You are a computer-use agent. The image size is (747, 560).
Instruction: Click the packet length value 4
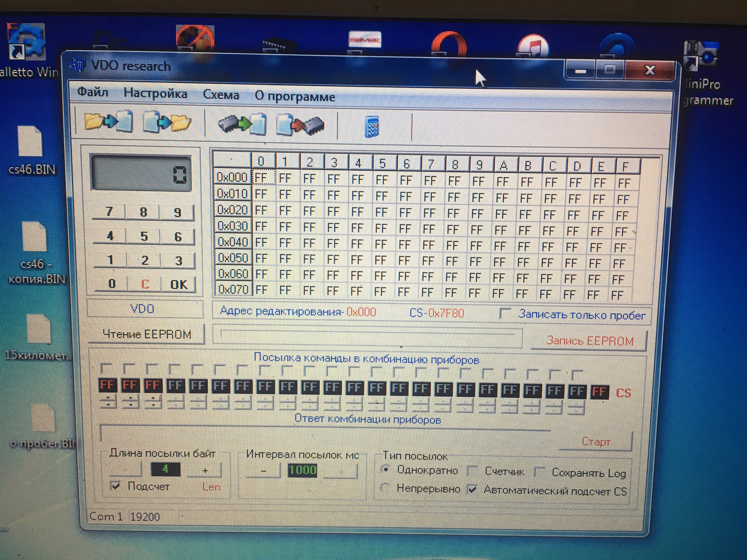(x=165, y=469)
